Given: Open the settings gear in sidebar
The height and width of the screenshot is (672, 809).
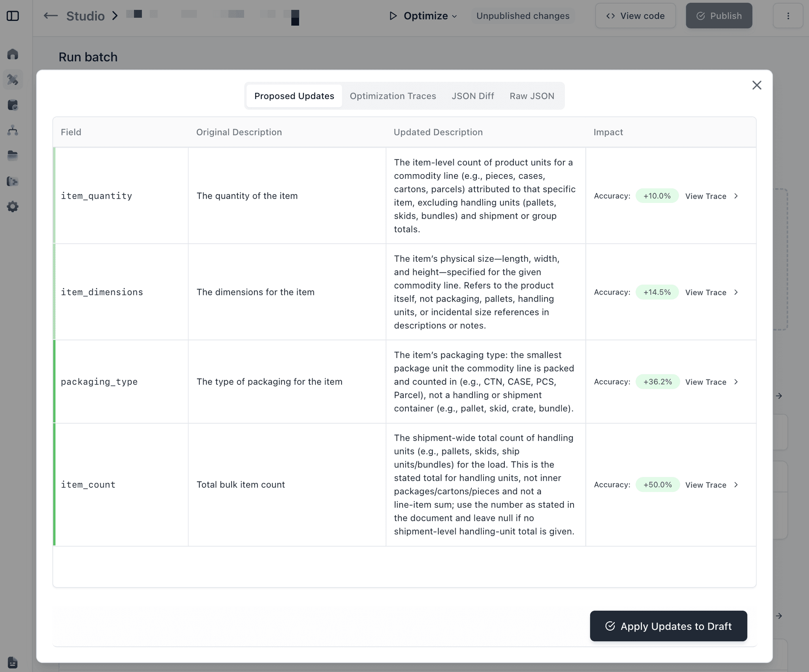Looking at the screenshot, I should [13, 206].
